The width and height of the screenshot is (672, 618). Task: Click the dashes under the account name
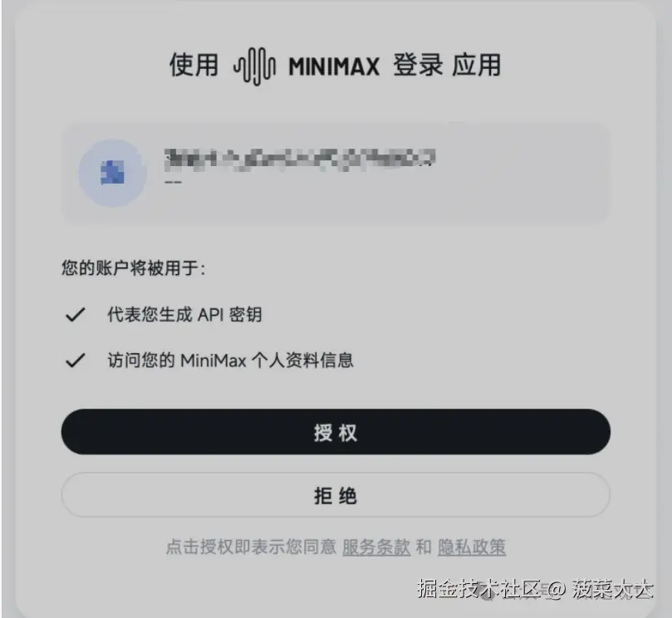[x=173, y=182]
